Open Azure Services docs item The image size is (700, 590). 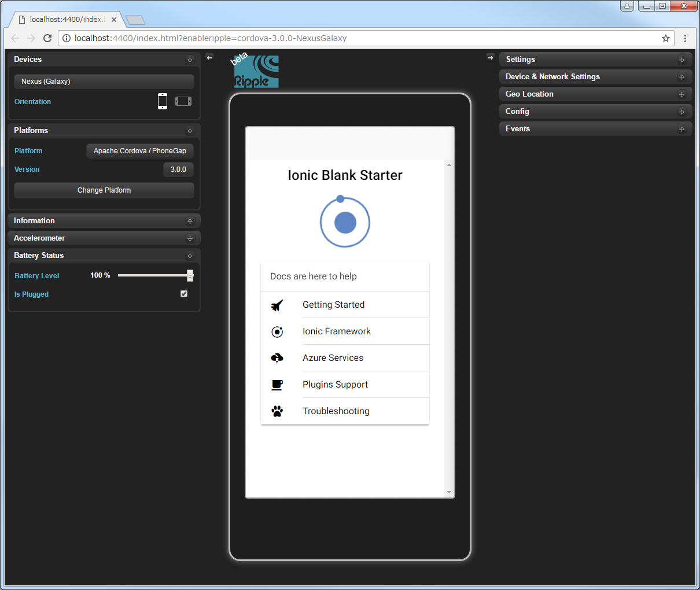coord(345,358)
